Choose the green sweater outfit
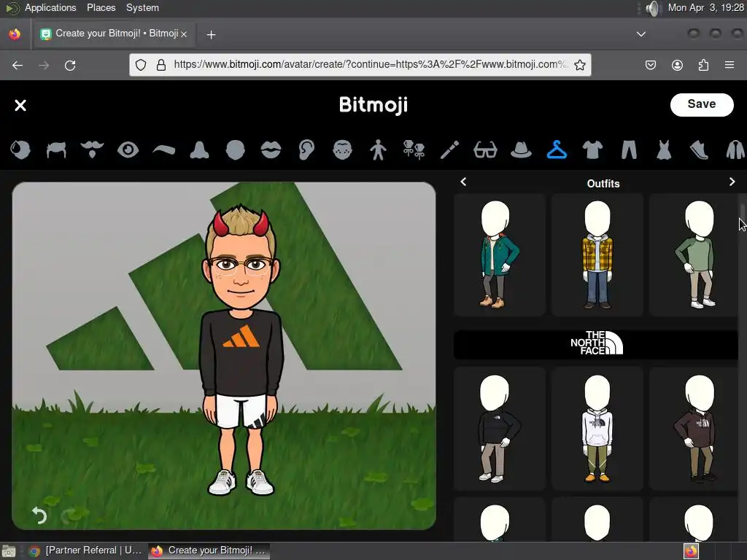747x560 pixels. (x=694, y=254)
